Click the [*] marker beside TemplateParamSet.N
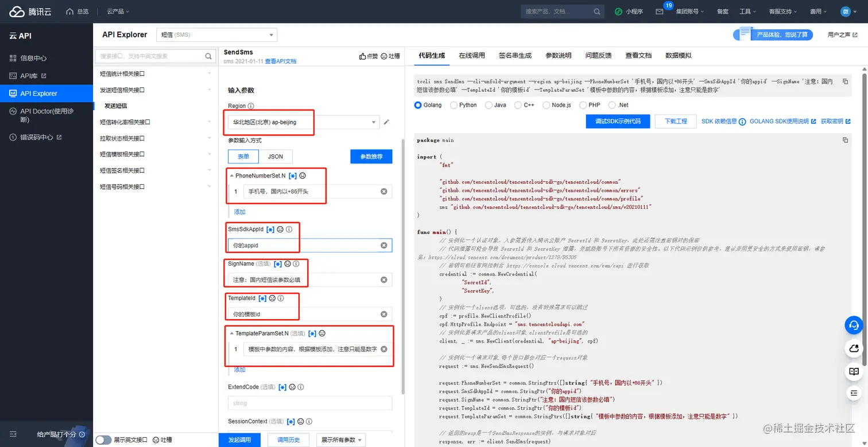 312,333
